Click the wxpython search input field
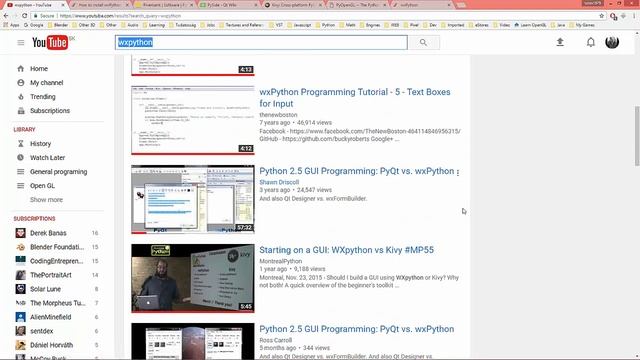640x360 pixels. point(261,42)
